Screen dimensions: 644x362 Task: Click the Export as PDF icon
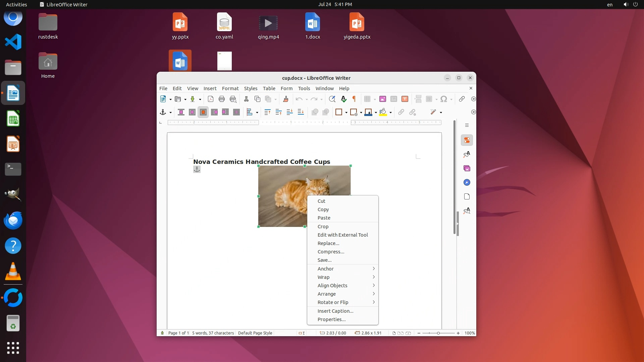click(211, 99)
